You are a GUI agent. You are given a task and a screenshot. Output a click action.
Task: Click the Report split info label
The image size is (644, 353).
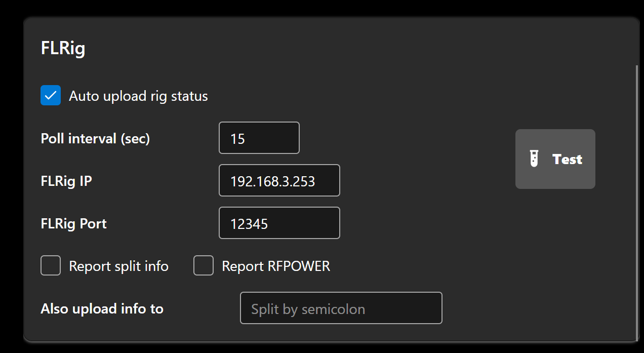pyautogui.click(x=118, y=266)
